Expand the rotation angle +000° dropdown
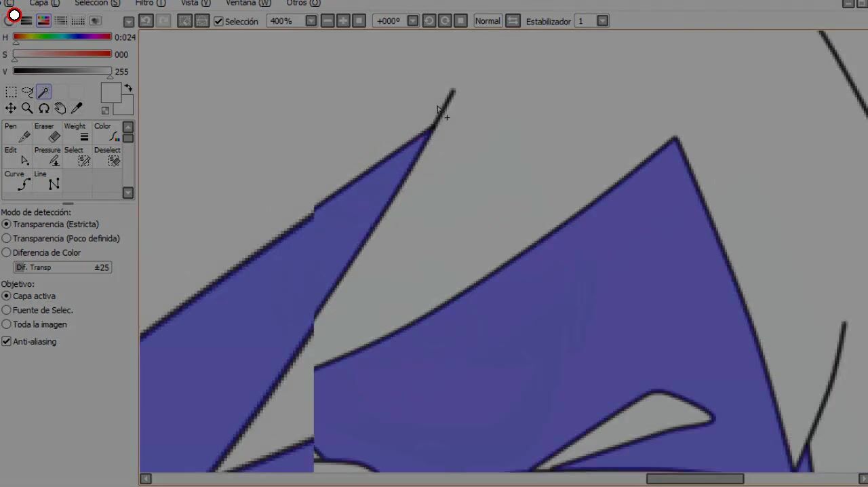868x487 pixels. click(x=412, y=22)
